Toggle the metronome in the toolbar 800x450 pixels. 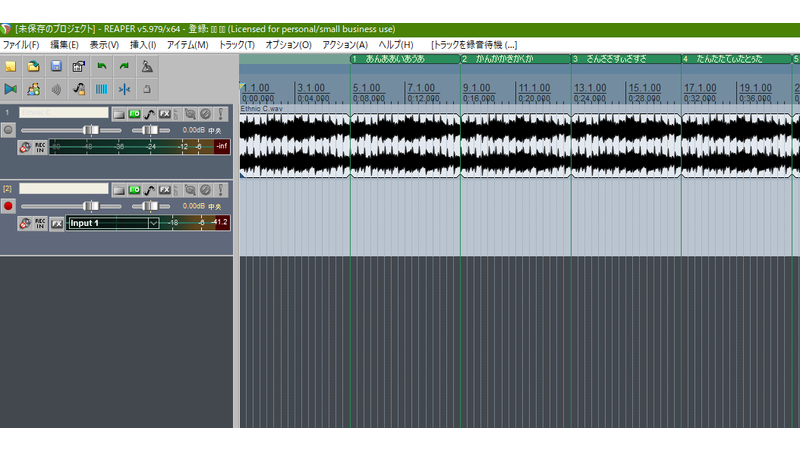(x=147, y=67)
